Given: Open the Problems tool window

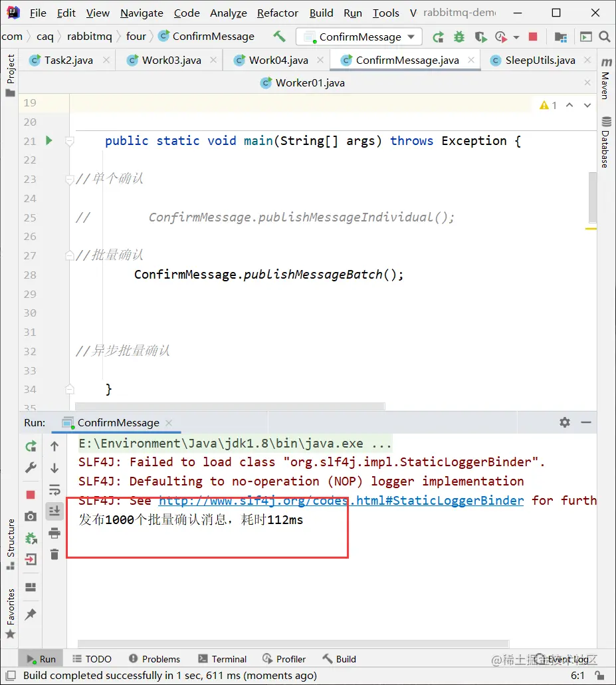Looking at the screenshot, I should coord(155,659).
